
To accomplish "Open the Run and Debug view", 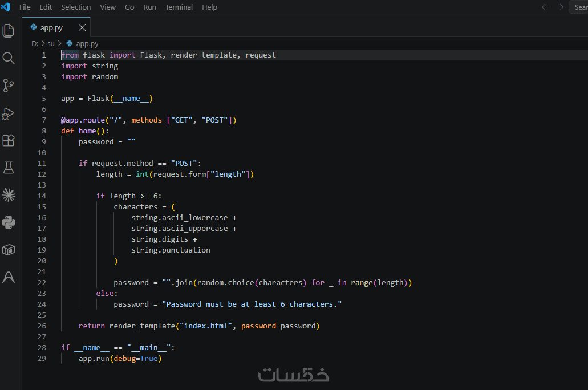I will pos(8,113).
